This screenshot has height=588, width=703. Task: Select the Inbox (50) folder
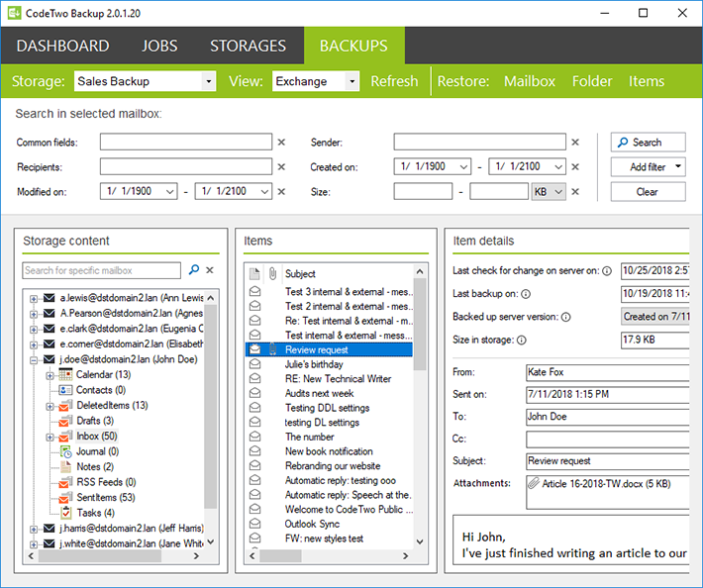(x=96, y=437)
